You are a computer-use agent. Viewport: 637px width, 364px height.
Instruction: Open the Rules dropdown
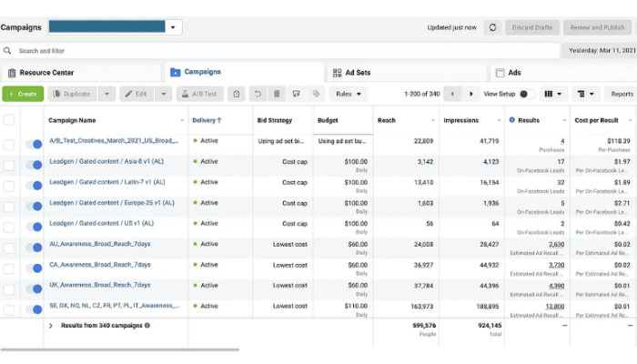tap(349, 94)
